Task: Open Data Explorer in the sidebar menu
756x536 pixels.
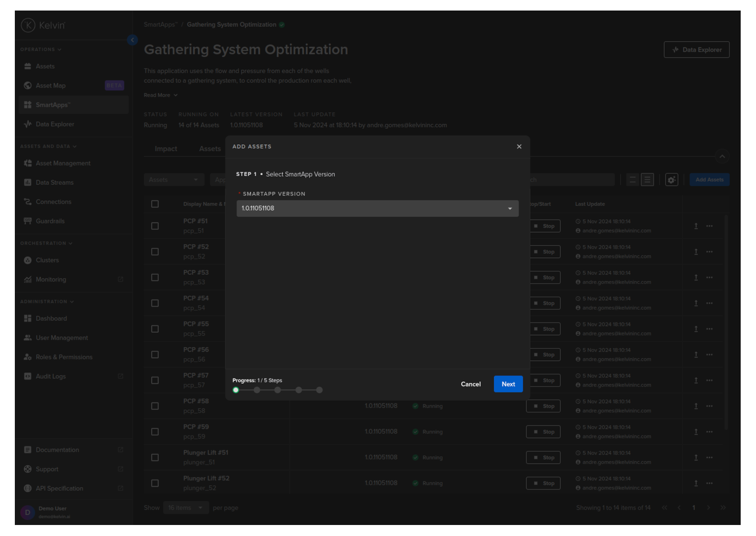Action: click(x=55, y=124)
